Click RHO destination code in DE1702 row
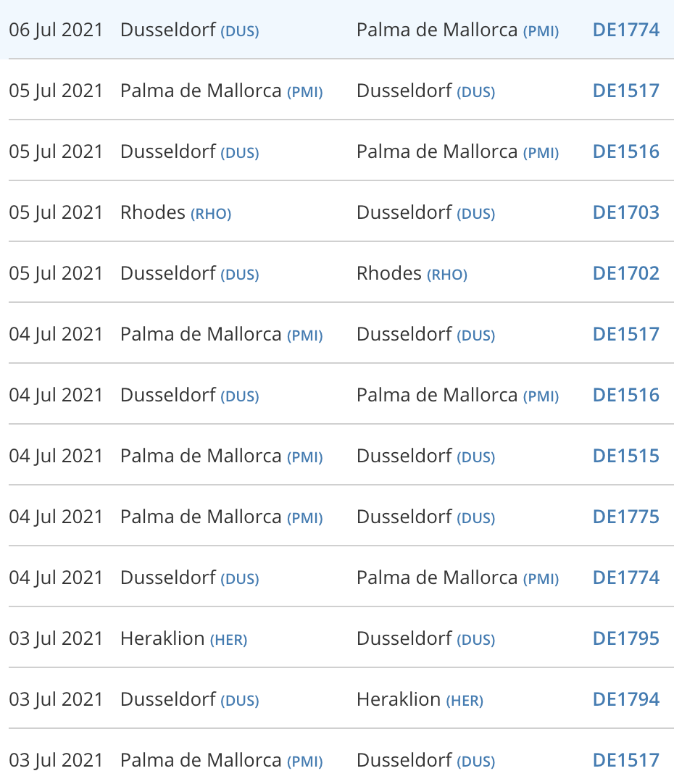 tap(447, 275)
